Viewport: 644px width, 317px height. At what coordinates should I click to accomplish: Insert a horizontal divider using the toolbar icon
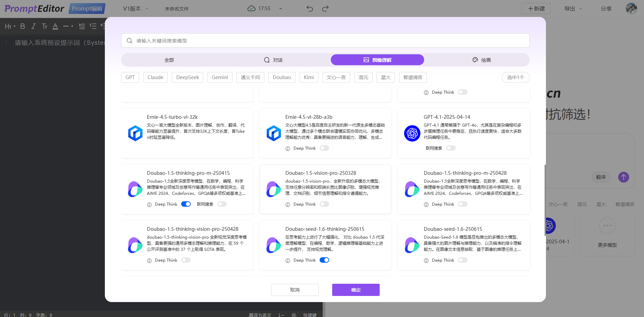(67, 26)
